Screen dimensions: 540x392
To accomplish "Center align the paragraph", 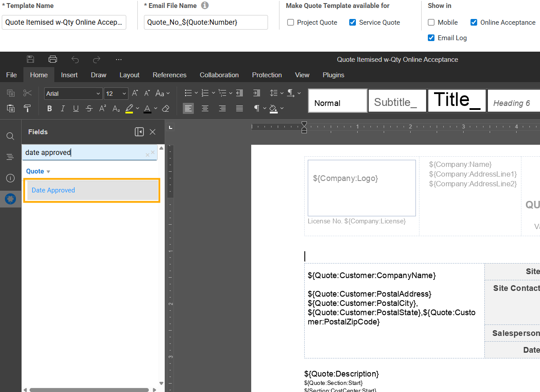I will (205, 109).
